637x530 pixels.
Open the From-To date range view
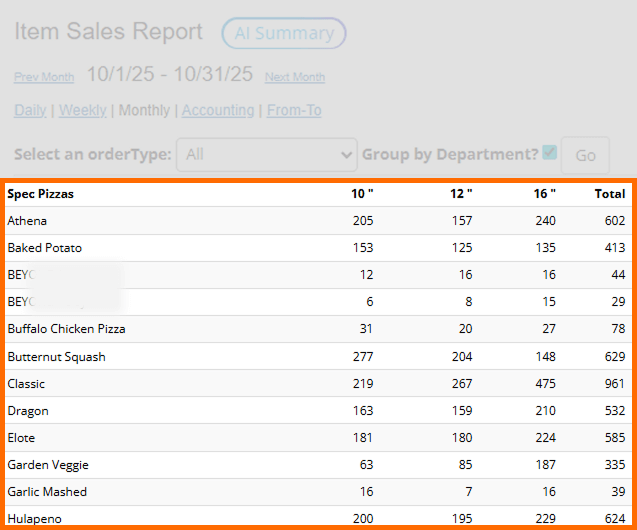pos(294,110)
